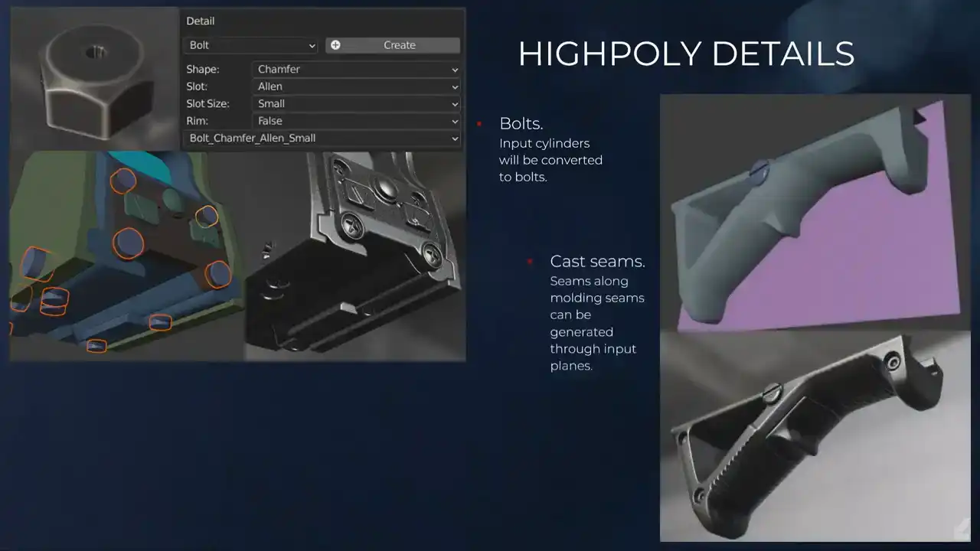Click the red bullet beside the Bolts heading
Viewport: 980px width, 551px height.
[x=479, y=124]
